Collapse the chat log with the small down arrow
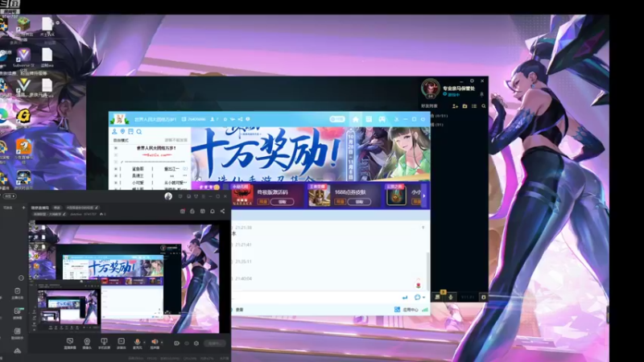 coord(423,228)
